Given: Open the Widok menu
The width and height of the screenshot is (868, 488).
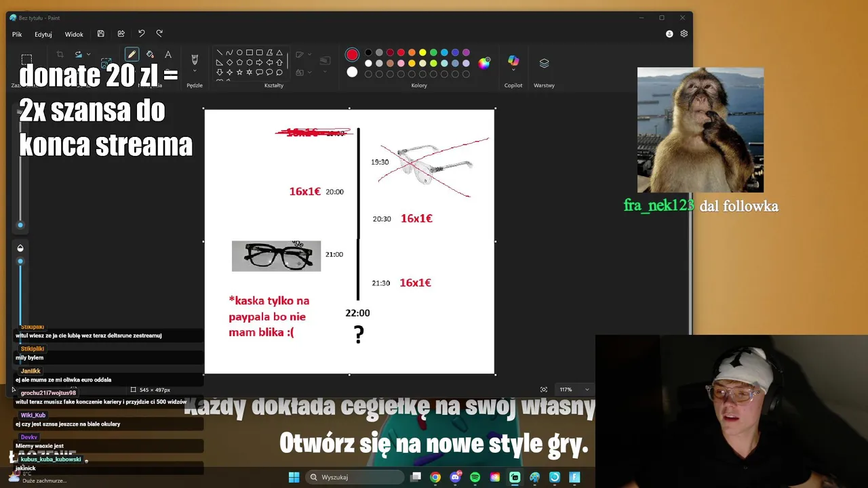Looking at the screenshot, I should tap(74, 35).
